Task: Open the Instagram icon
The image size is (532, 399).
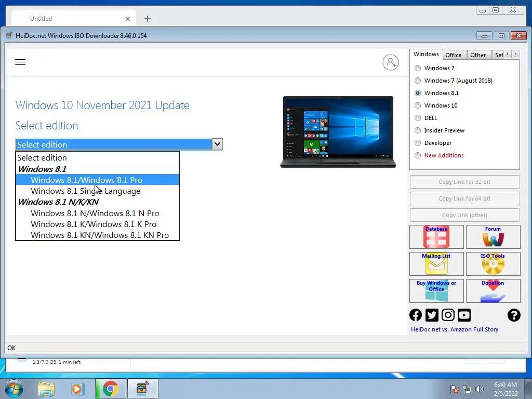Action: point(448,315)
